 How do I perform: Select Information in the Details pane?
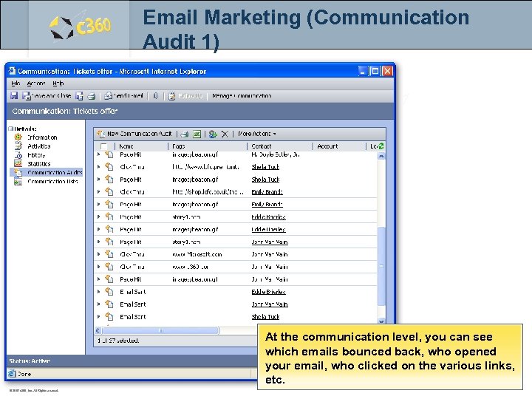pyautogui.click(x=42, y=137)
